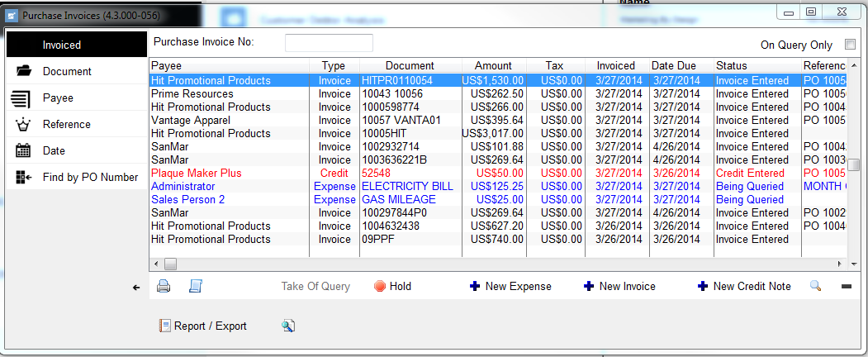
Task: Select the Reference crown icon
Action: [23, 125]
